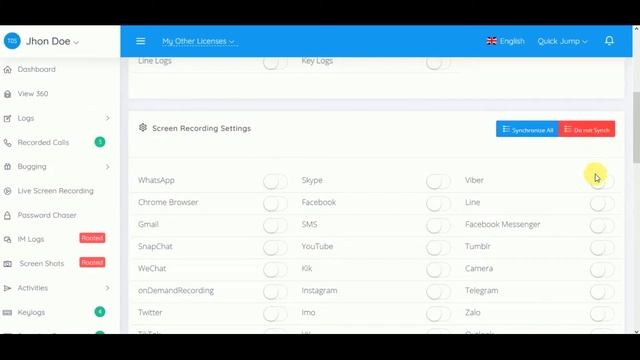Click the user avatar circle

(12, 41)
